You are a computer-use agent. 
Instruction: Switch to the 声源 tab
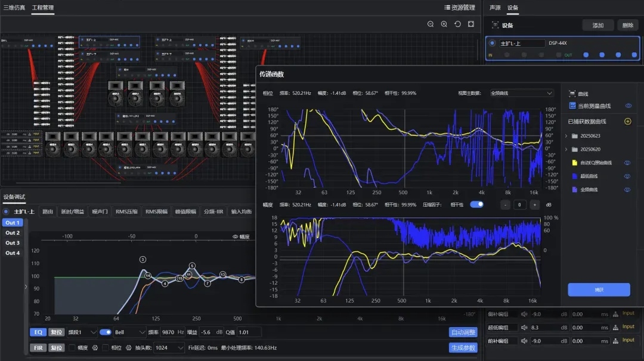[x=495, y=8]
